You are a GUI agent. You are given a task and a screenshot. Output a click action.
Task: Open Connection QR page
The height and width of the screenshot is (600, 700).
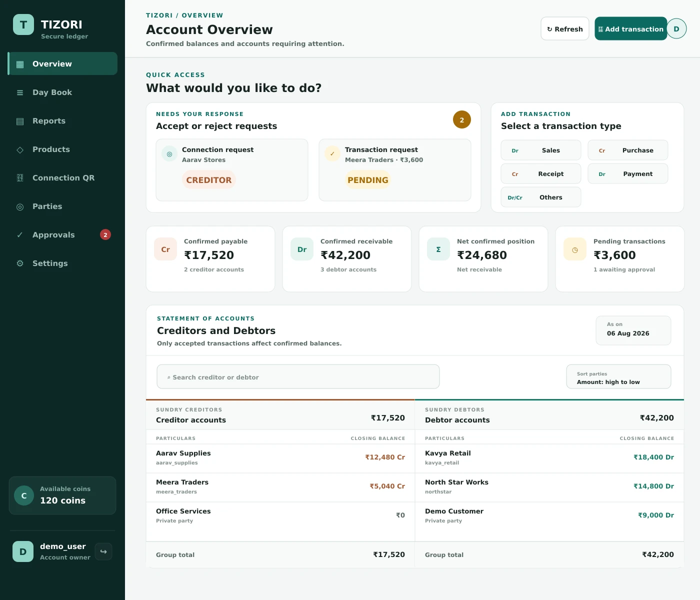[x=62, y=178]
